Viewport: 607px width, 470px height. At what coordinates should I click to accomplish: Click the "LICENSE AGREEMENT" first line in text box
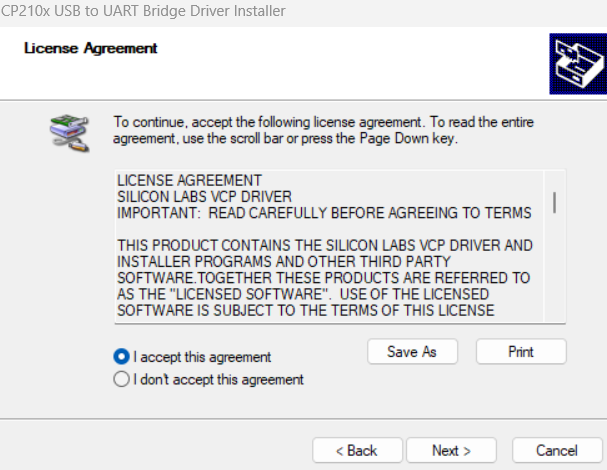189,180
